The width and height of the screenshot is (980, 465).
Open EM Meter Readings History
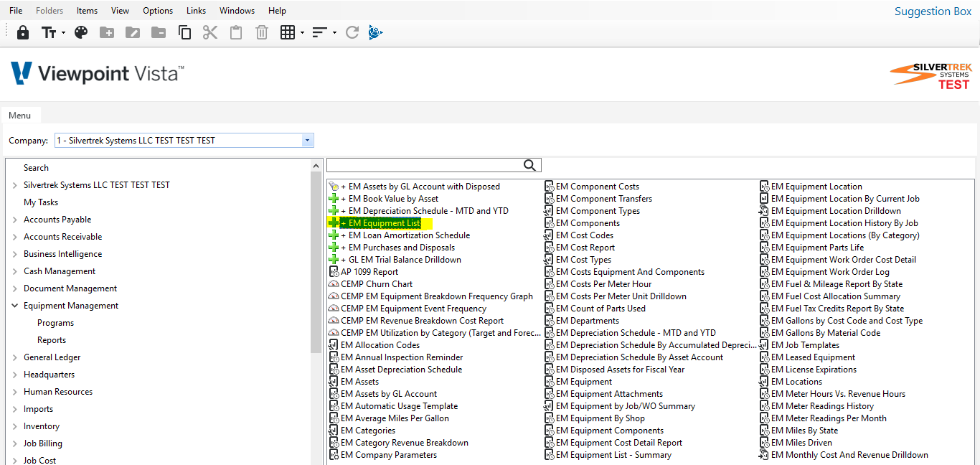(822, 406)
